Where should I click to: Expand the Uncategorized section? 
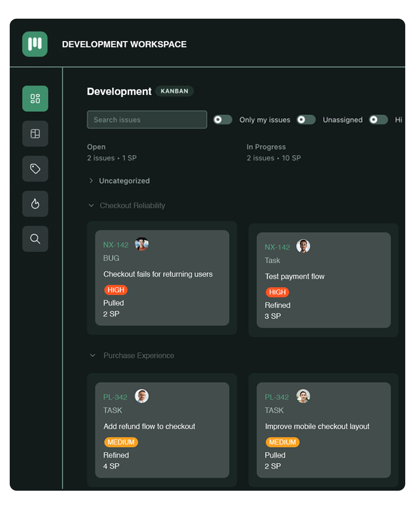pos(91,181)
